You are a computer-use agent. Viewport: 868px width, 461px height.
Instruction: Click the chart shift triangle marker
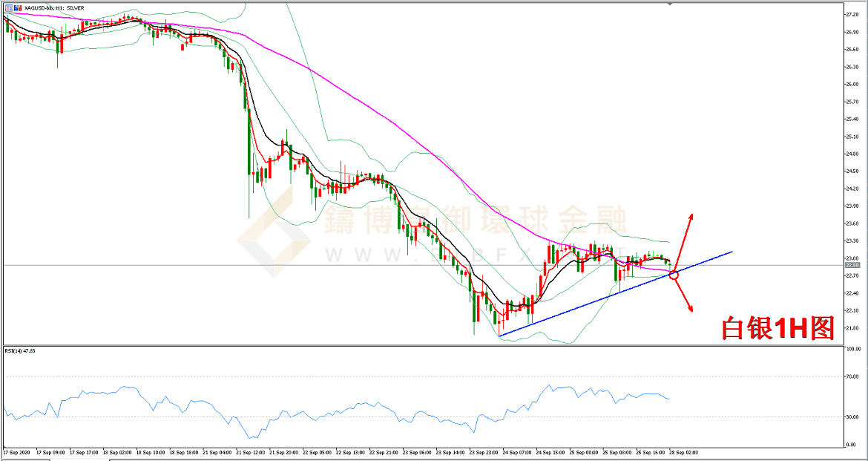670,4
